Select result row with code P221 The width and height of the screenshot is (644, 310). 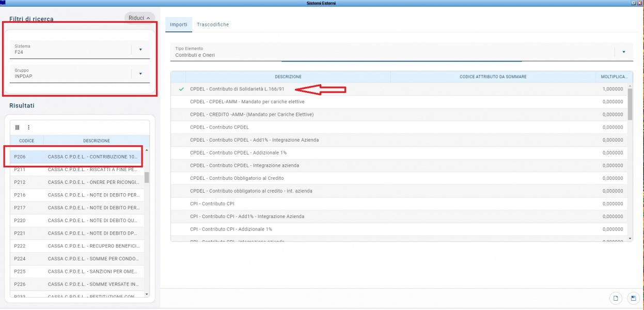point(76,234)
